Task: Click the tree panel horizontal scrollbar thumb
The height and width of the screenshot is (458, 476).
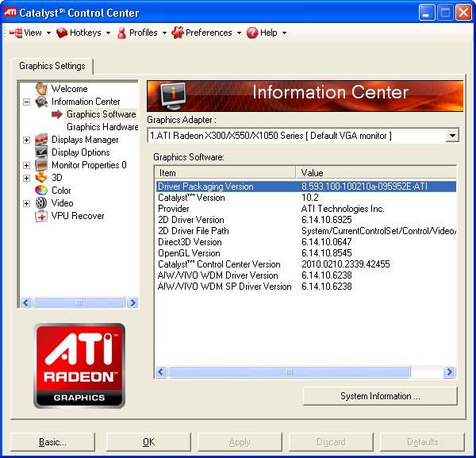Action: click(x=79, y=302)
